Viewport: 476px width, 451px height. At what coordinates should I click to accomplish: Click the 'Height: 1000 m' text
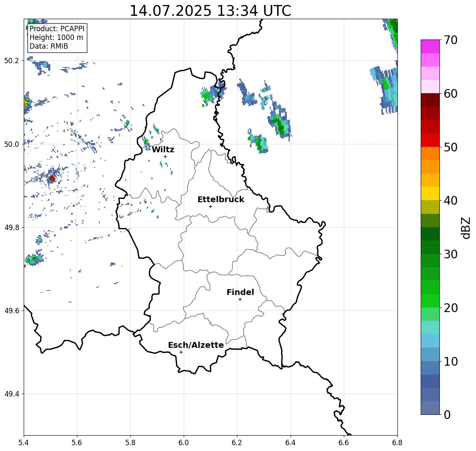pyautogui.click(x=56, y=37)
